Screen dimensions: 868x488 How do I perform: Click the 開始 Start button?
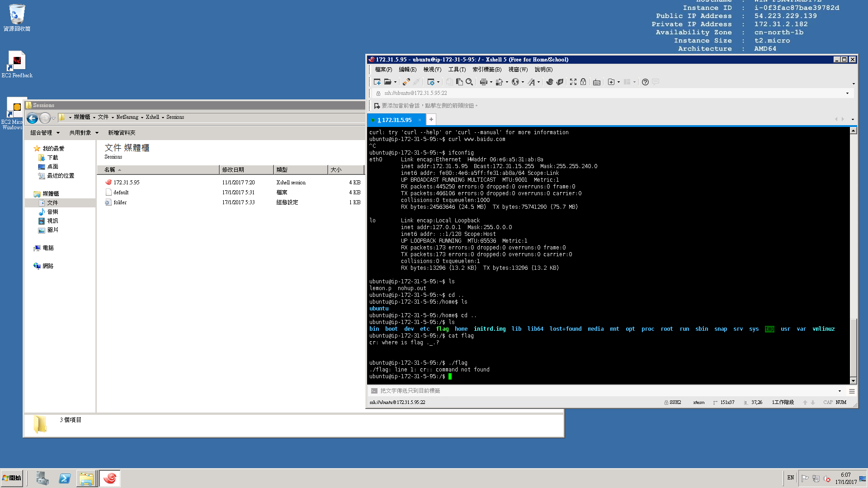click(12, 478)
